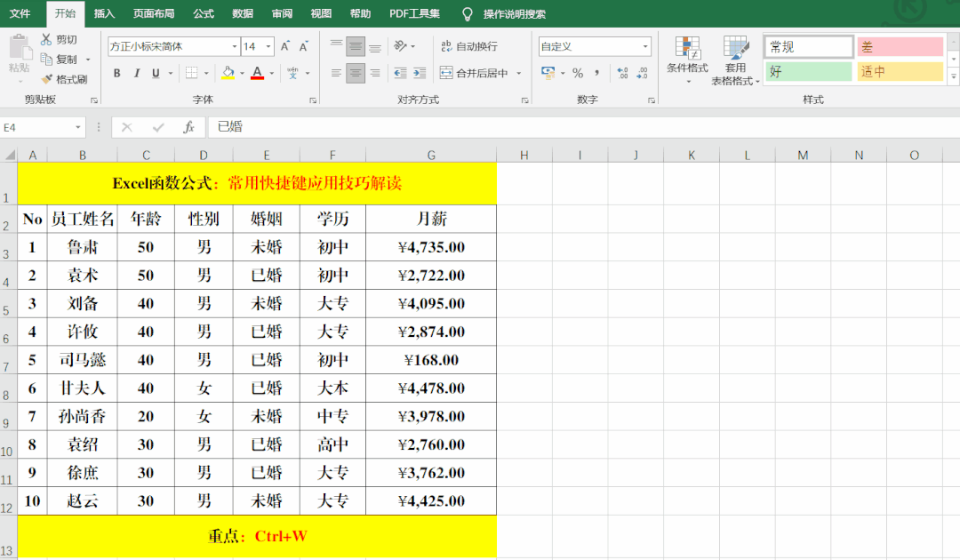The image size is (960, 560).
Task: Increase decimal places
Action: click(x=622, y=73)
